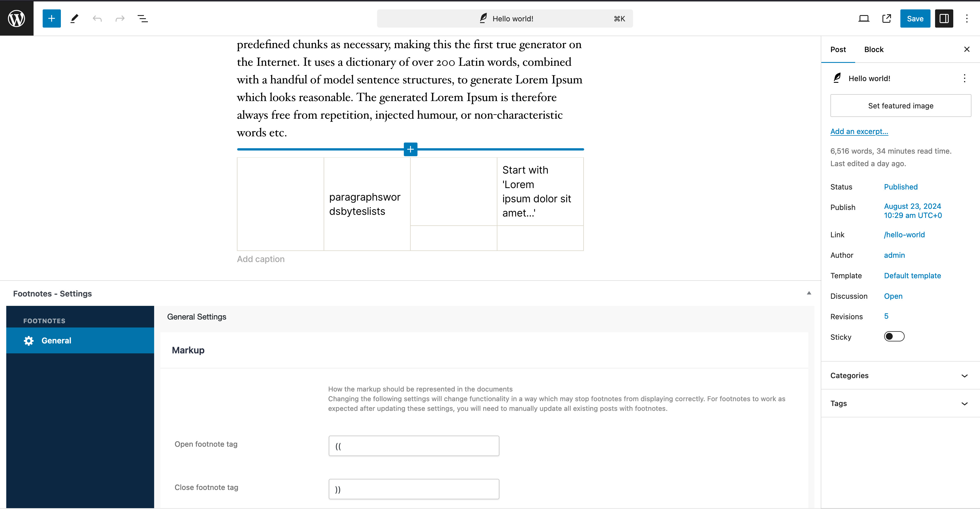
Task: Click the Open footnote tag field
Action: pyautogui.click(x=414, y=446)
